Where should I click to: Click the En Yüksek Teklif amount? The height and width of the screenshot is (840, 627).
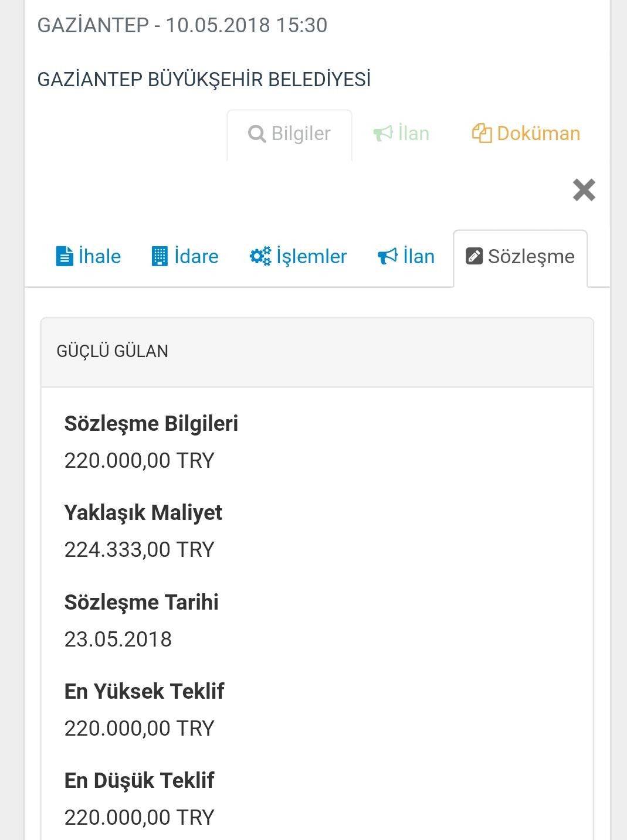pos(140,729)
